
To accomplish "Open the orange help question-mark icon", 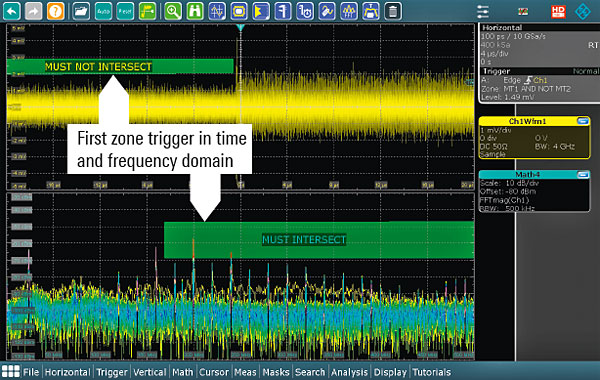I will click(x=55, y=11).
